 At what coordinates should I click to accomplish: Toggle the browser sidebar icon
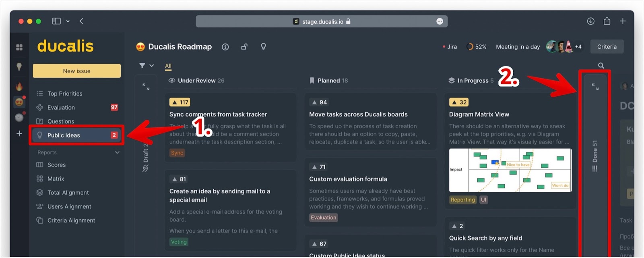click(56, 21)
